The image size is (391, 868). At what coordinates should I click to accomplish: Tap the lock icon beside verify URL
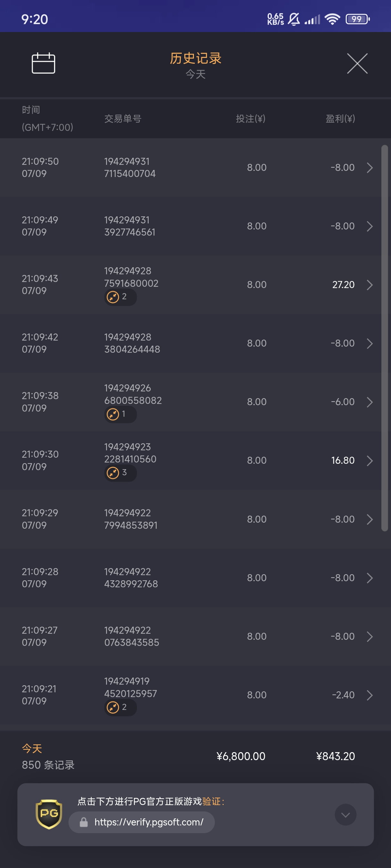[x=84, y=823]
